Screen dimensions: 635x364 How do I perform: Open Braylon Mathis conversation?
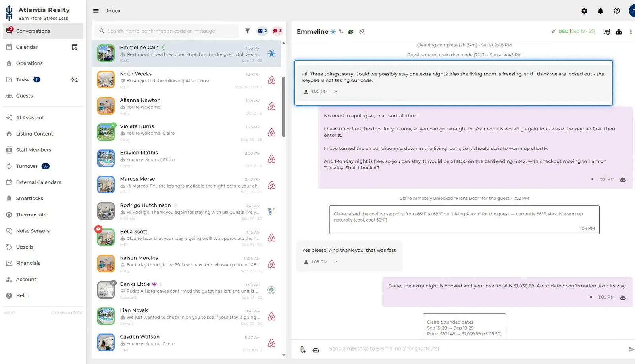point(186,159)
